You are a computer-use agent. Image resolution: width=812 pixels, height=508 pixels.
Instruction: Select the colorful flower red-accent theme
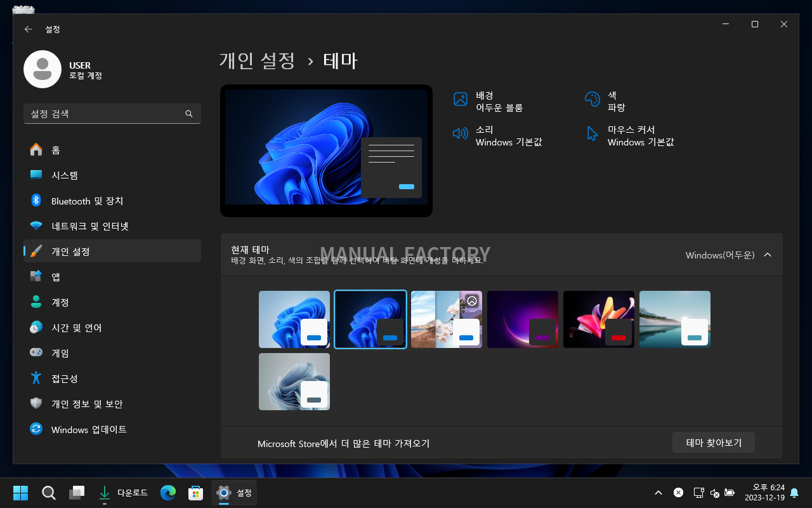coord(599,319)
